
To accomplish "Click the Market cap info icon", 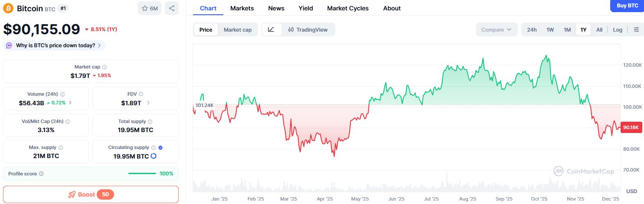I will [x=105, y=67].
